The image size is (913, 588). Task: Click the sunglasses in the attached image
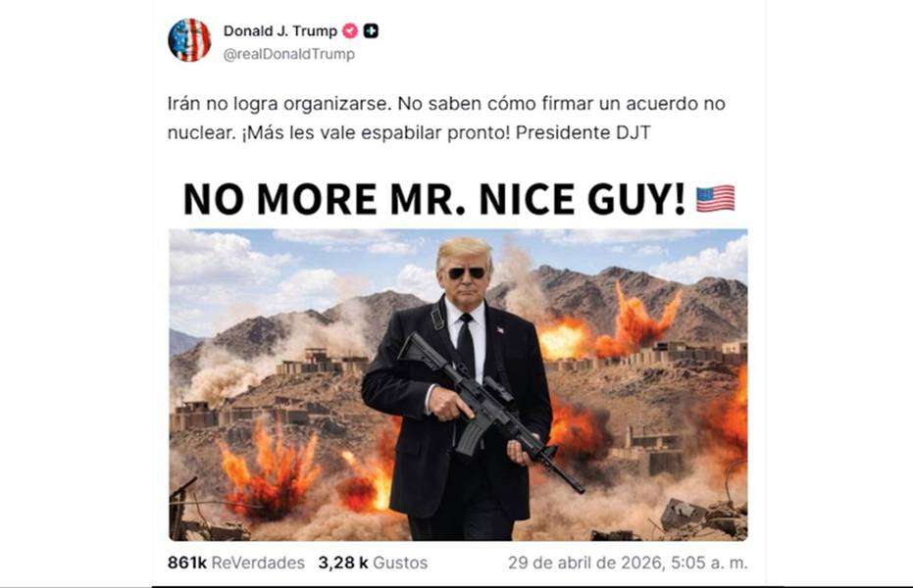tap(466, 272)
